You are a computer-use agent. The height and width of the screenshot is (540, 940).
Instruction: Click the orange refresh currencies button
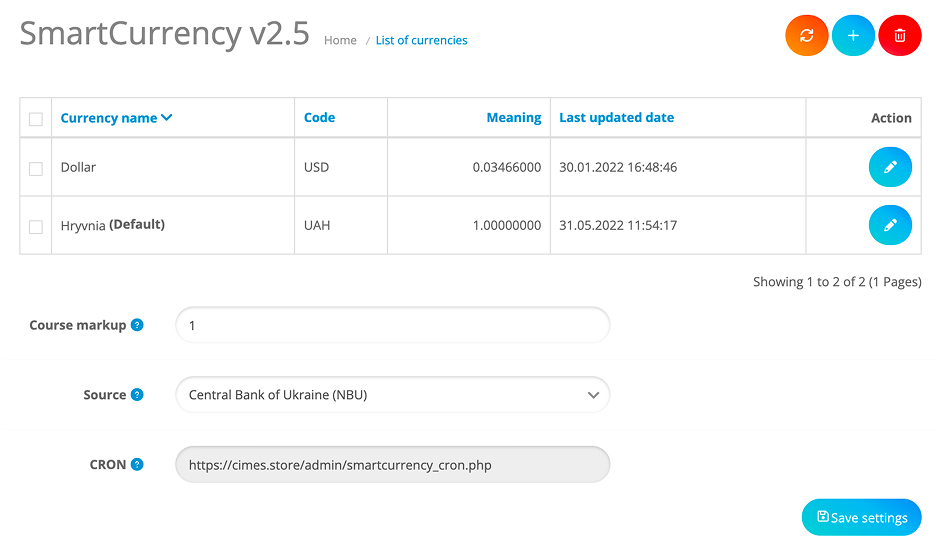[807, 35]
